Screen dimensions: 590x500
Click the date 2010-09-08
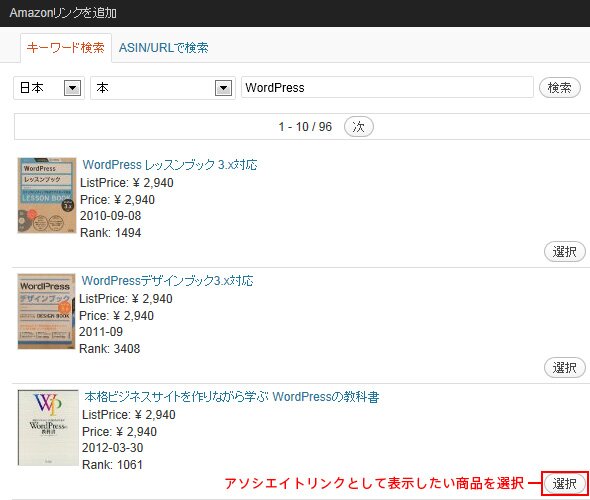click(x=111, y=216)
